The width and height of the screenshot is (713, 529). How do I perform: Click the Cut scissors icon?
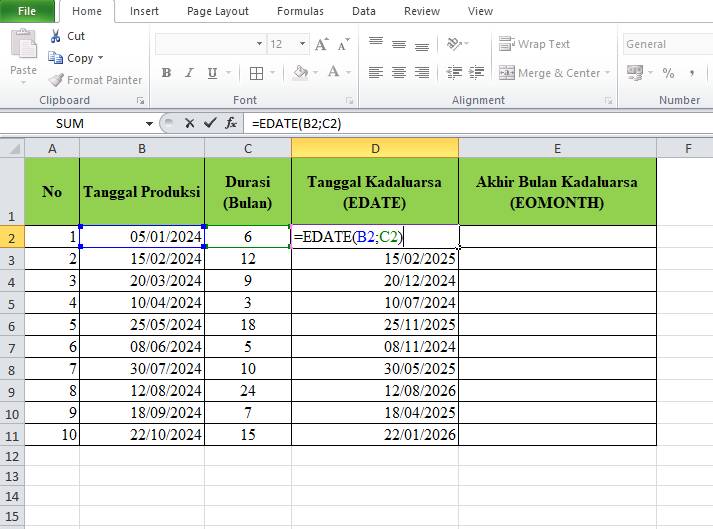(55, 36)
